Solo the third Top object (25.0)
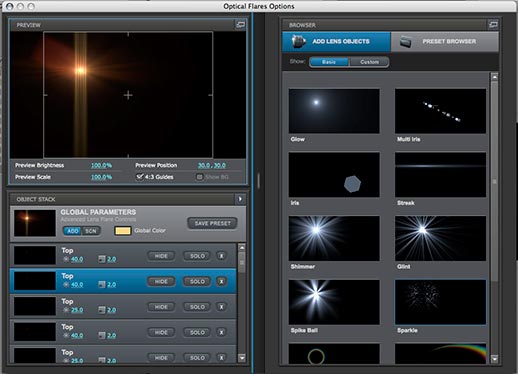Image resolution: width=518 pixels, height=374 pixels. [x=197, y=307]
